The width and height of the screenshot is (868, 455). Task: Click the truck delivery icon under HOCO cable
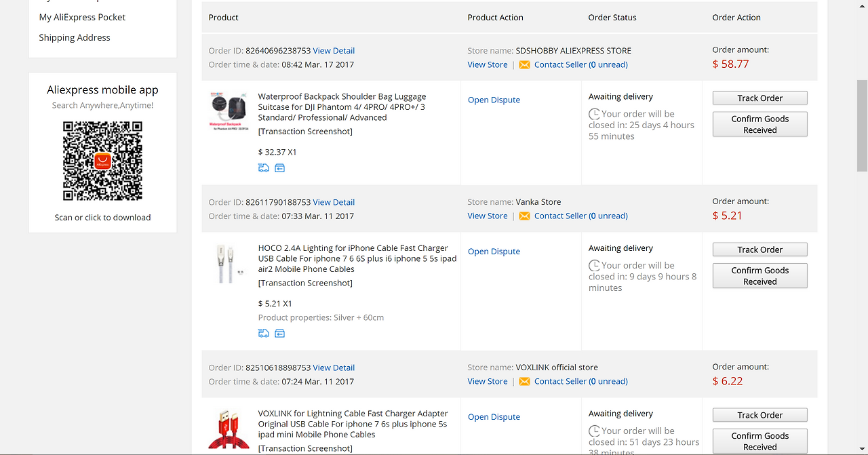click(264, 333)
